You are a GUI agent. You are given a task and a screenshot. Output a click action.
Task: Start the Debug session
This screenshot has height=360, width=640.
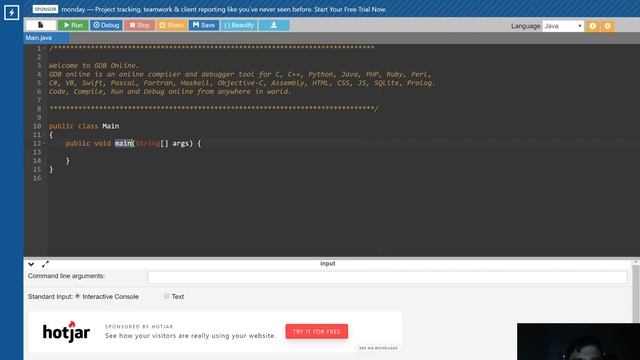(106, 25)
